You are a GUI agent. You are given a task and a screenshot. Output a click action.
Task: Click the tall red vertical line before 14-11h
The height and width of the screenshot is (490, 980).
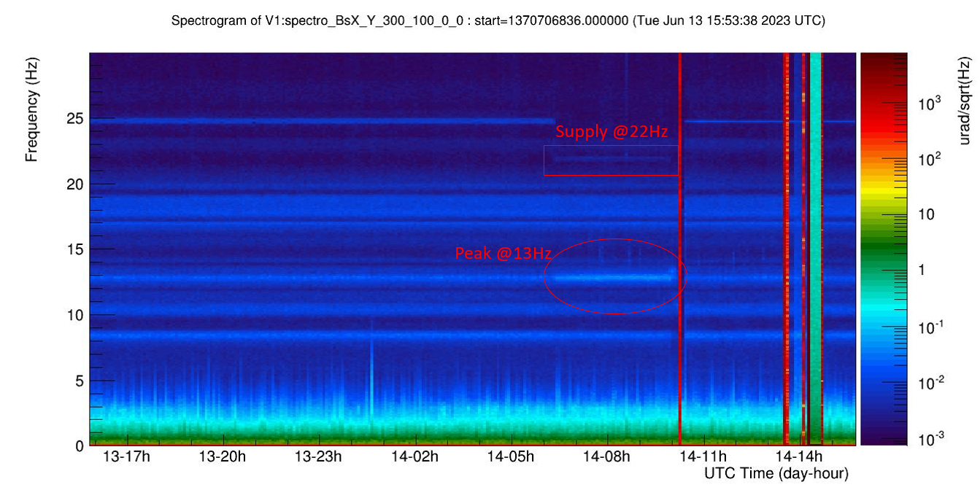coord(680,248)
